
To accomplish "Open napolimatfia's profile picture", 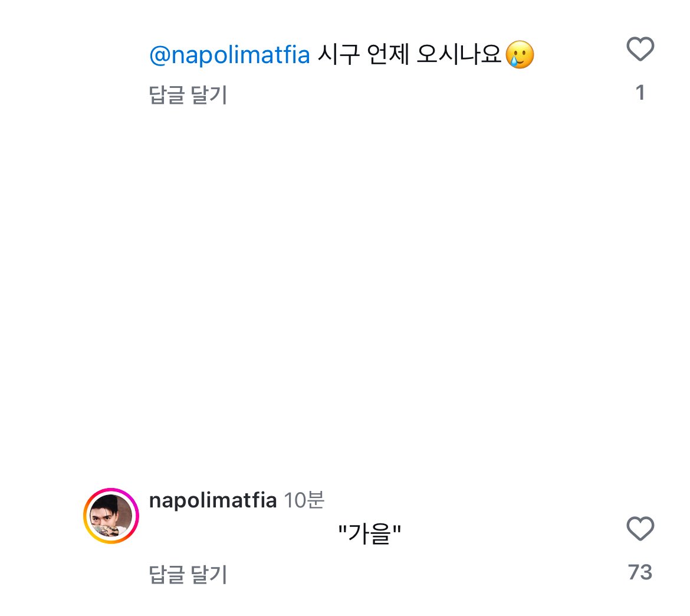I will [x=111, y=516].
